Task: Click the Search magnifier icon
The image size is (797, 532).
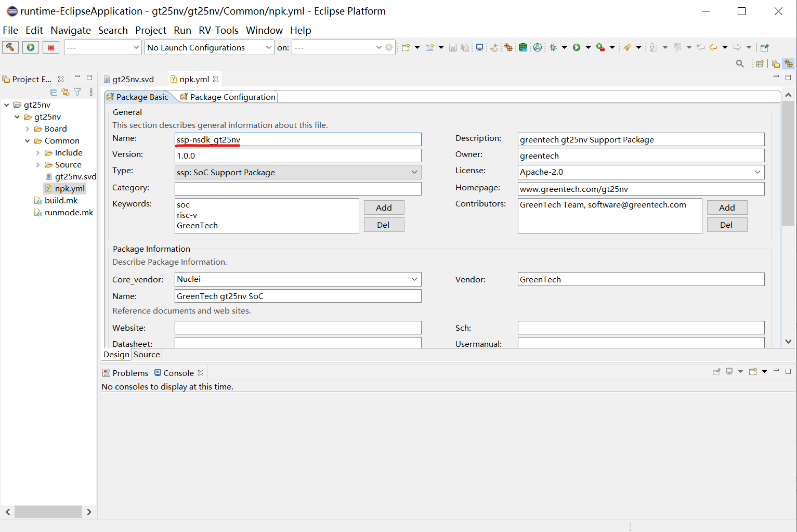Action: pyautogui.click(x=740, y=63)
